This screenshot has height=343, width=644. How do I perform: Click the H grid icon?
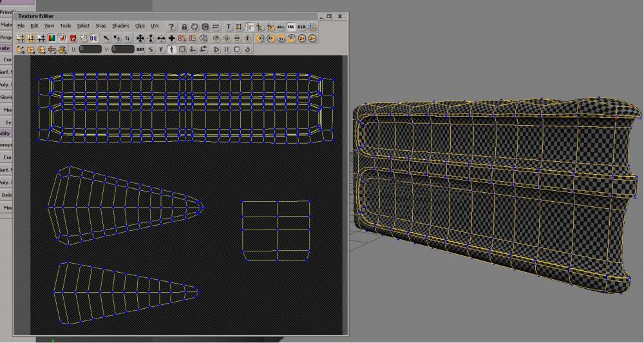point(31,38)
